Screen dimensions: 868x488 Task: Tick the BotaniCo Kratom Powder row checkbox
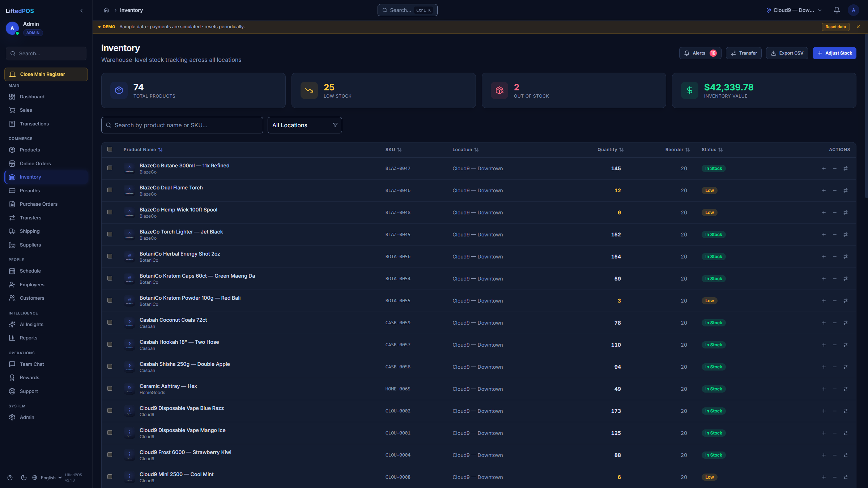coord(110,300)
